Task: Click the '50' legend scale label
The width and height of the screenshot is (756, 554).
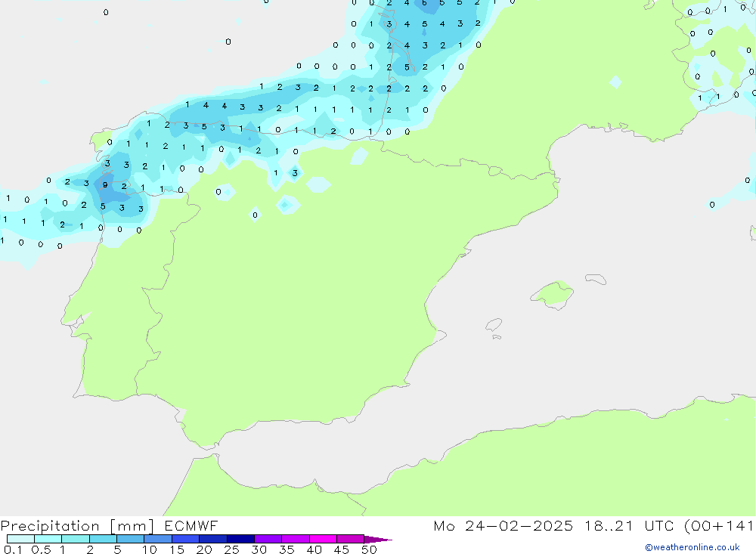Action: 369,549
